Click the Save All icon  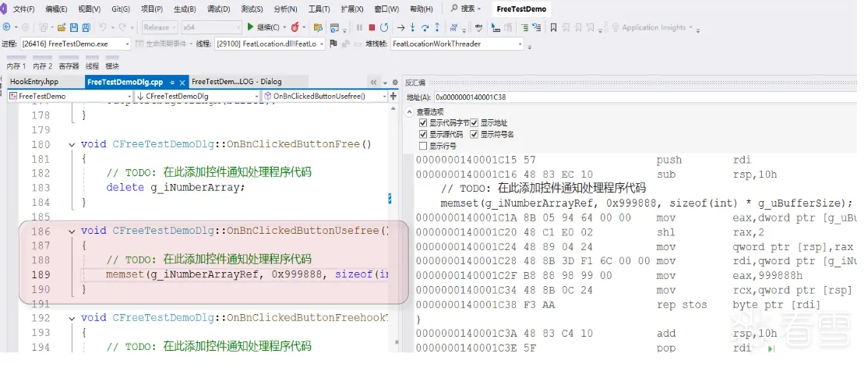[86, 27]
